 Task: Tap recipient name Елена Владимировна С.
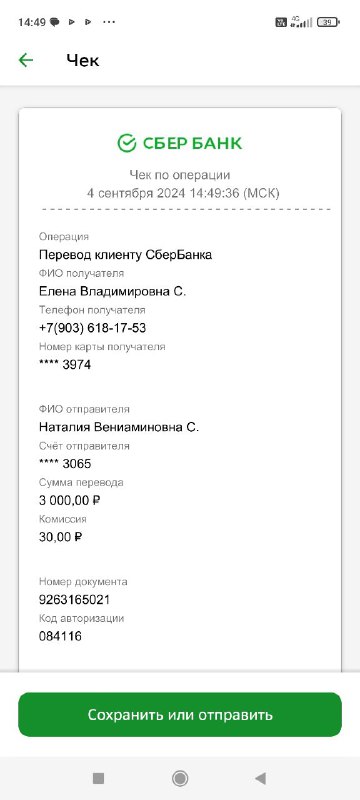coord(113,291)
